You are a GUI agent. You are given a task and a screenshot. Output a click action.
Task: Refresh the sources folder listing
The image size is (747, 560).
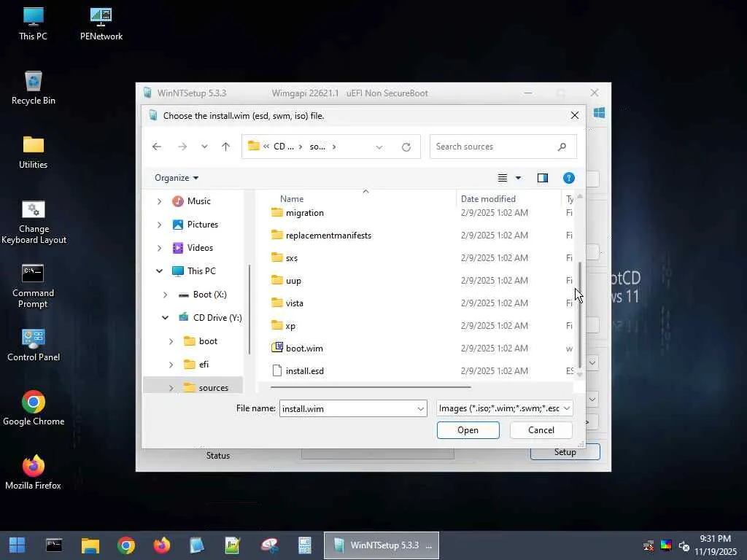coord(406,147)
